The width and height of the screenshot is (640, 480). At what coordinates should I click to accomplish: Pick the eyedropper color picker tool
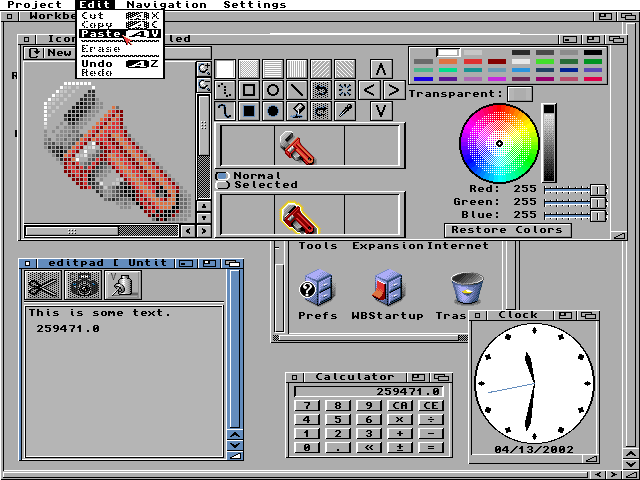tap(345, 111)
